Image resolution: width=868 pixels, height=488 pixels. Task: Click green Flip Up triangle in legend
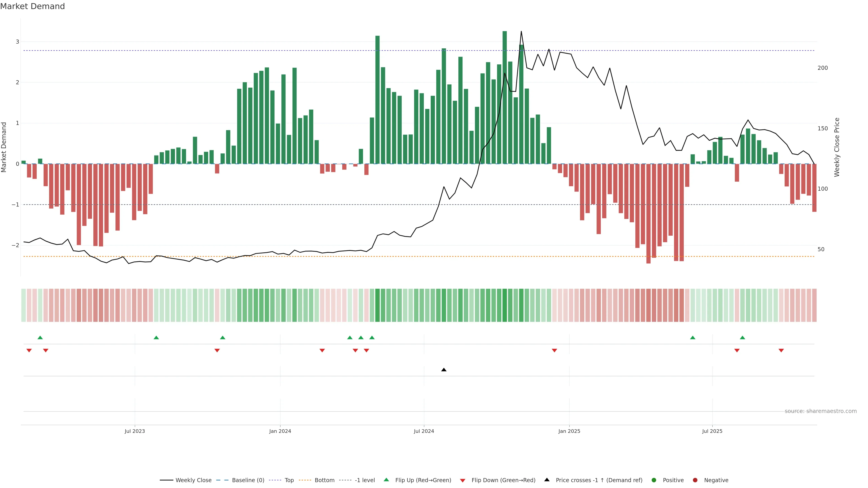point(387,480)
